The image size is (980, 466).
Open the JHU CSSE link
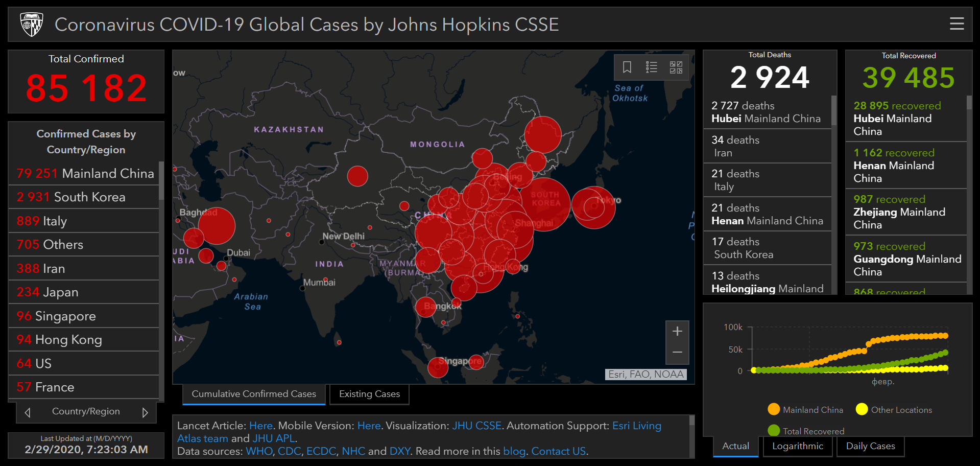476,426
